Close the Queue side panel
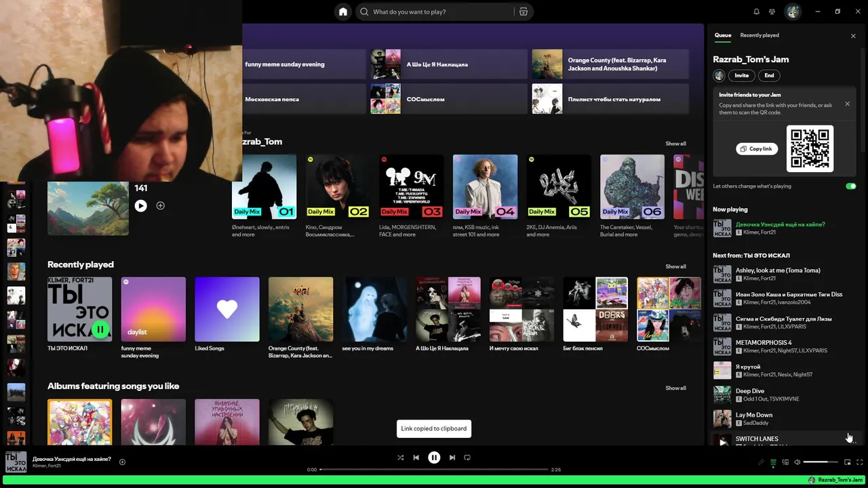The width and height of the screenshot is (868, 488). click(x=853, y=36)
